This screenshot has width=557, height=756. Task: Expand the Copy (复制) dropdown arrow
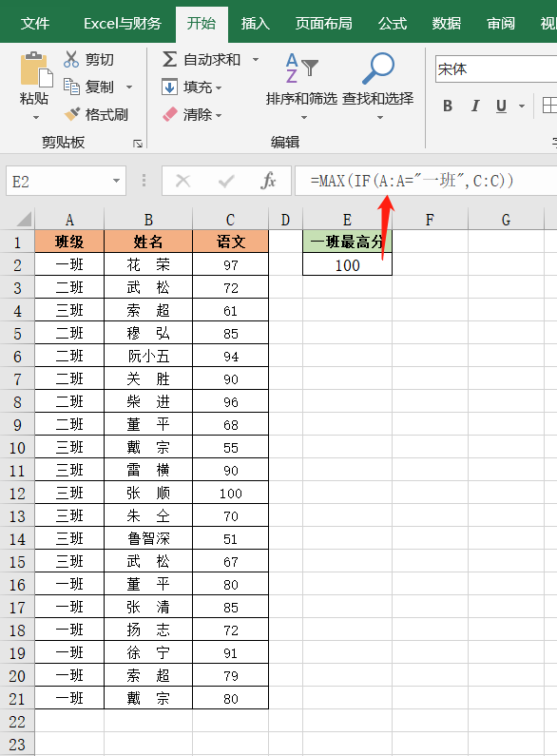(129, 87)
